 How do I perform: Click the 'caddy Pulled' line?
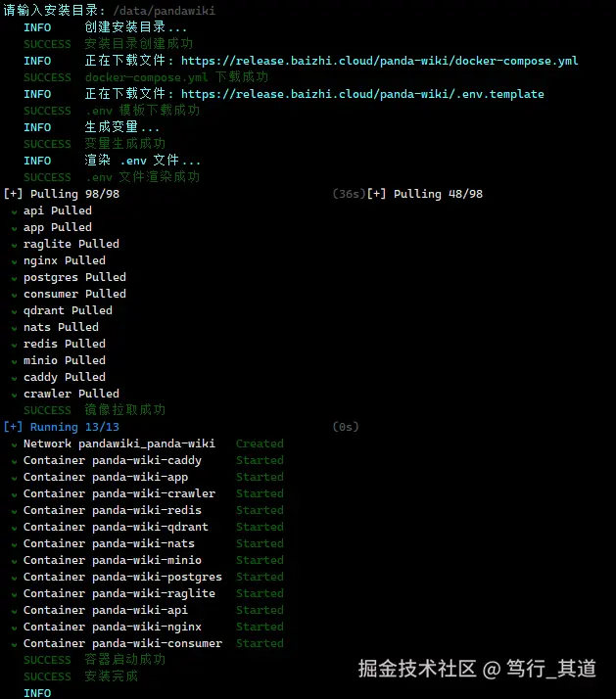pos(65,377)
